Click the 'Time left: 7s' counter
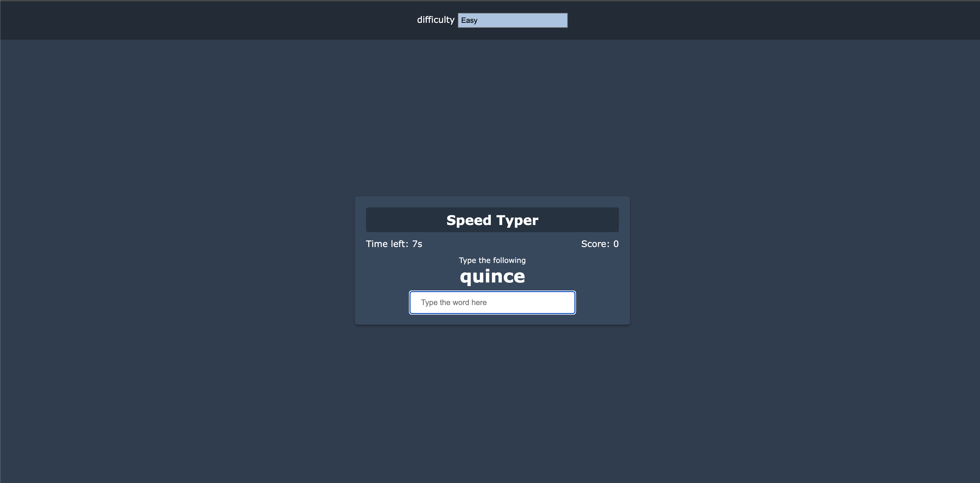The image size is (980, 483). (394, 244)
